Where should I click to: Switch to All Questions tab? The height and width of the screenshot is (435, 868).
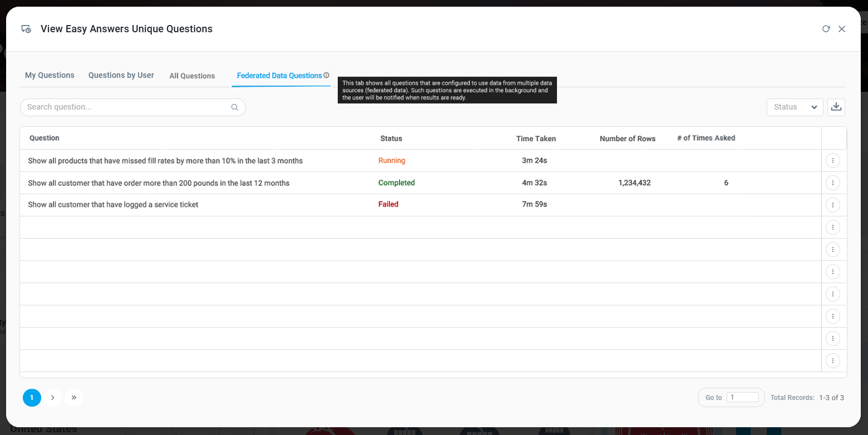tap(192, 76)
